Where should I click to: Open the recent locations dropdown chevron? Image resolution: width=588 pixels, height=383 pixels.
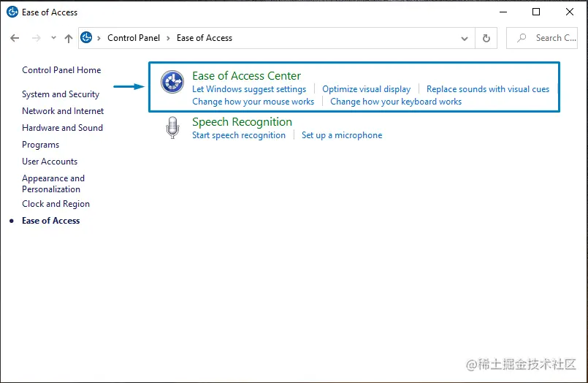coord(53,37)
